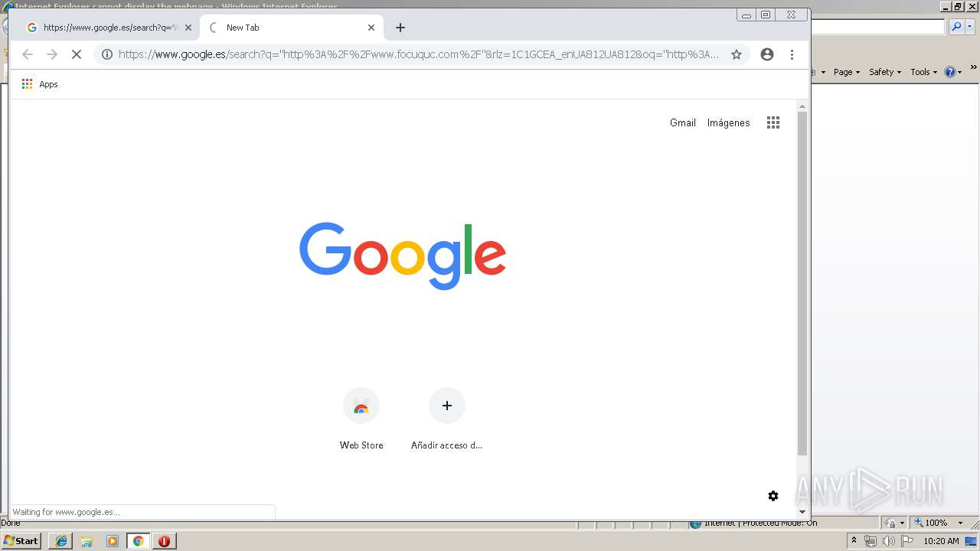Expand search provider dropdown in Internet Explorer
This screenshot has height=551, width=980.
pyautogui.click(x=969, y=27)
